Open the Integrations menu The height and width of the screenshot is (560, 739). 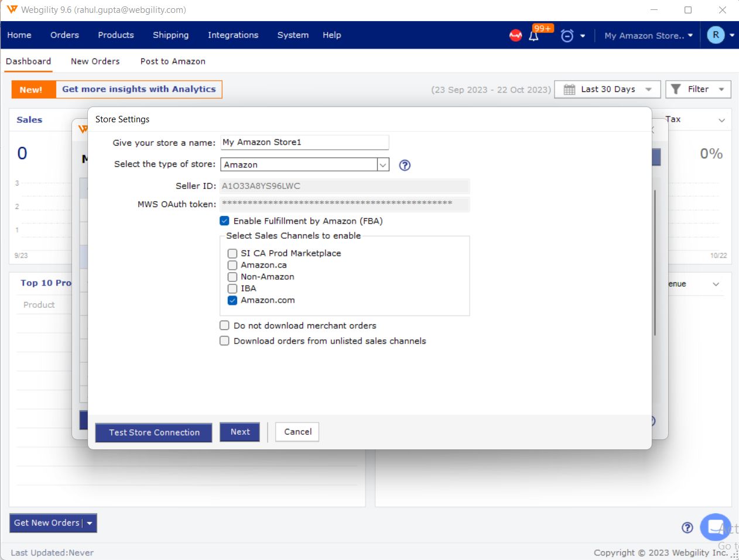pyautogui.click(x=233, y=35)
